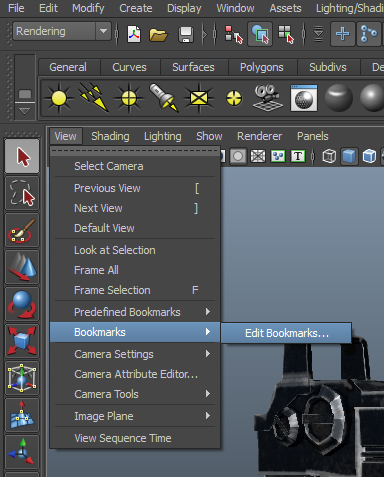Image resolution: width=384 pixels, height=477 pixels.
Task: Activate the Universal Manipulator tool
Action: coord(22,378)
